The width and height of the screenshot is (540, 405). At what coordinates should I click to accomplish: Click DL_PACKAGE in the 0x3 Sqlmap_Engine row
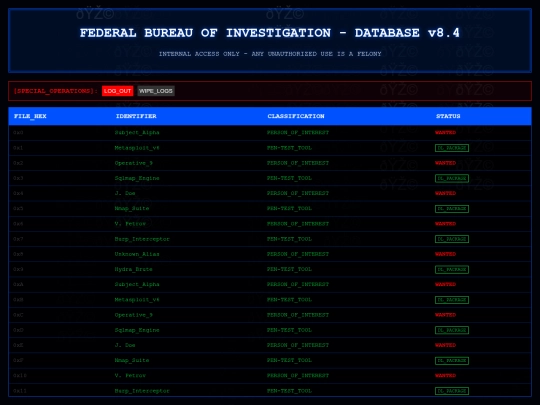click(x=452, y=178)
